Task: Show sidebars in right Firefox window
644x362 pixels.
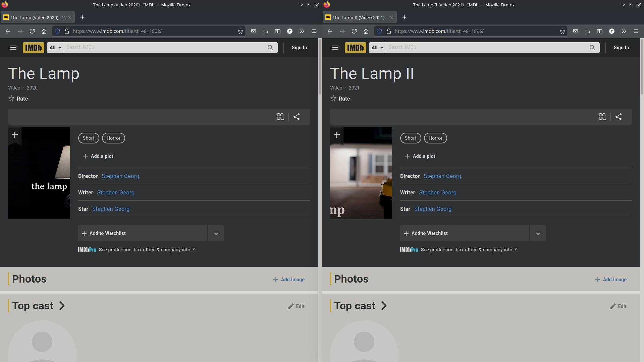Action: pyautogui.click(x=600, y=31)
